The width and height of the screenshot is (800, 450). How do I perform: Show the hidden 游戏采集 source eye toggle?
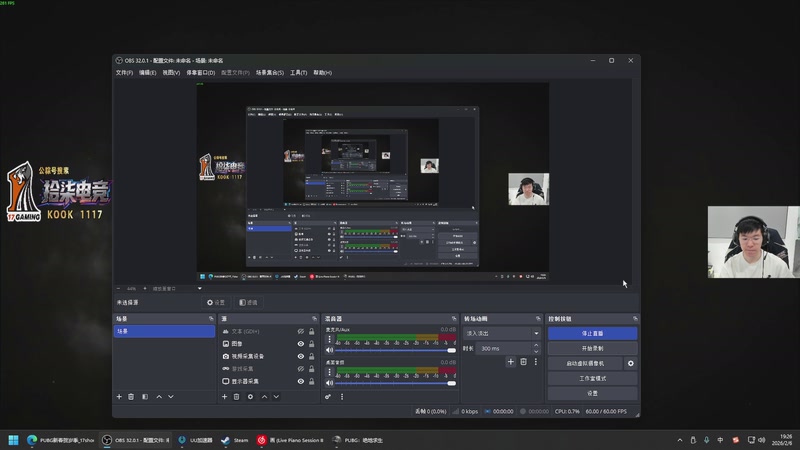pyautogui.click(x=301, y=368)
